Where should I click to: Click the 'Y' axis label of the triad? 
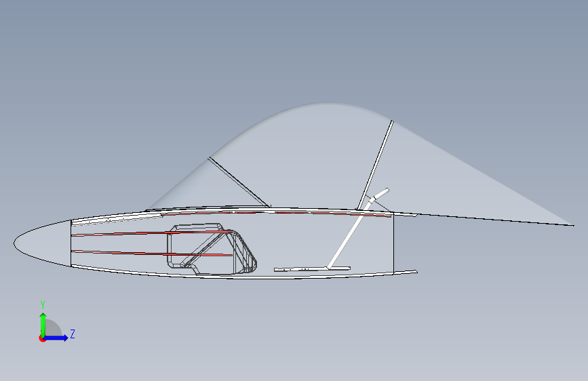pyautogui.click(x=43, y=305)
